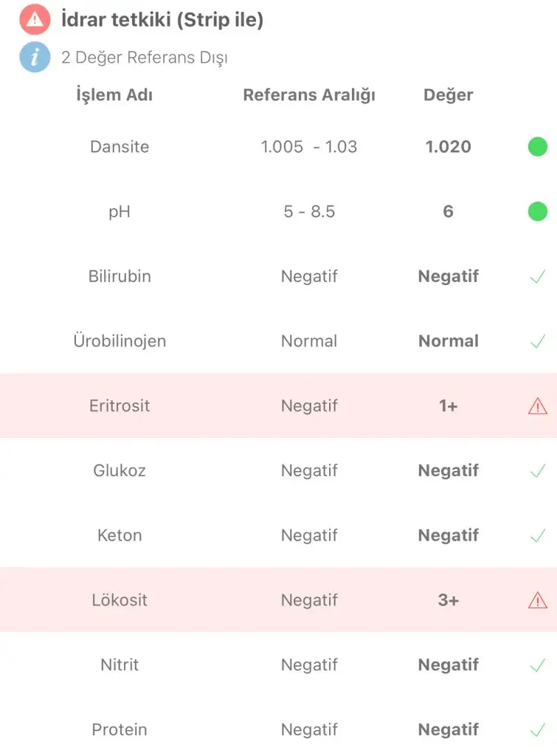
Task: Select the Eritrosit value 1+
Action: 448,406
